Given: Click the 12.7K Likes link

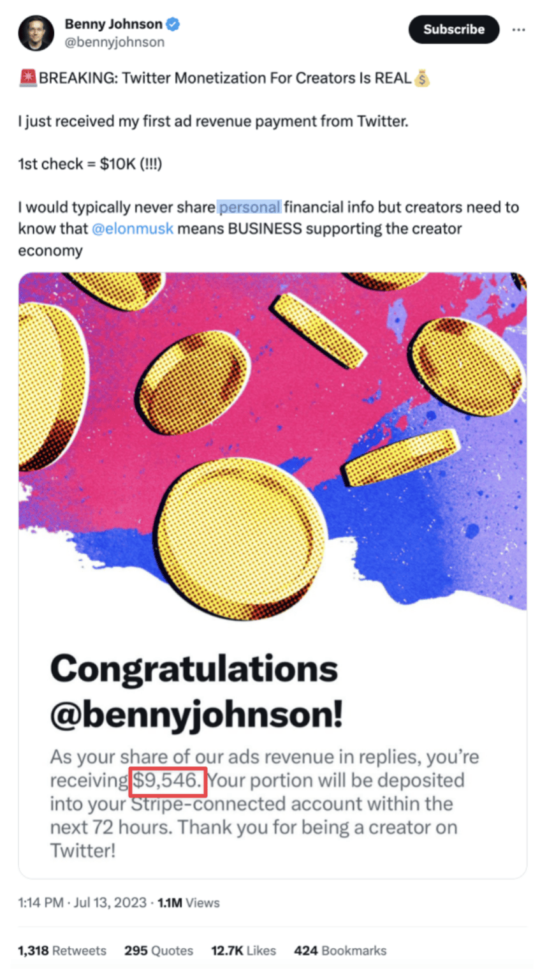Looking at the screenshot, I should click(243, 950).
